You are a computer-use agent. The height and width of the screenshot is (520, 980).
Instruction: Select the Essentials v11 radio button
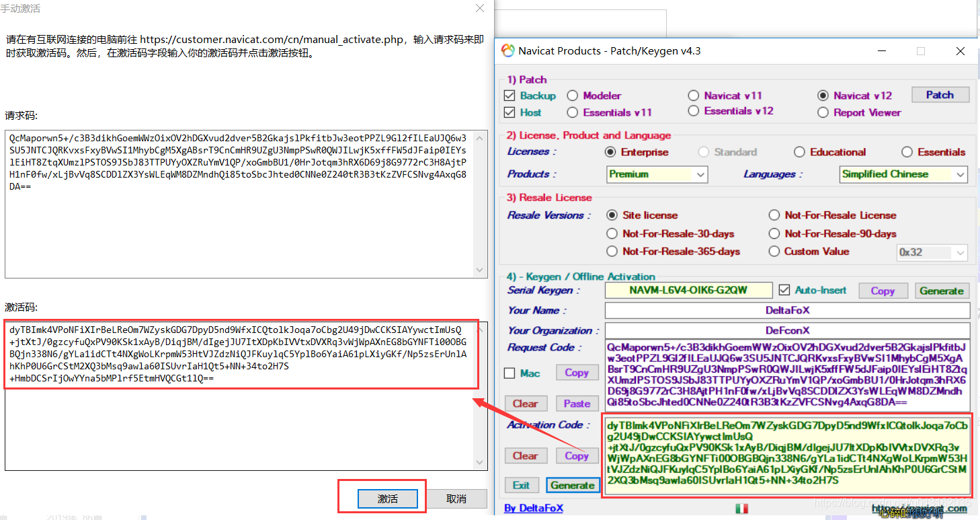point(573,112)
